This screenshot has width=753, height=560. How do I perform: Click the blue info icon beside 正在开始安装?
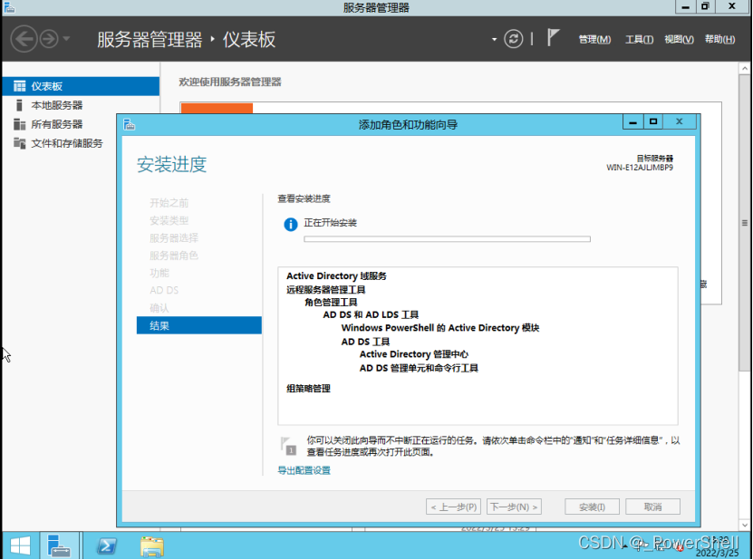click(290, 224)
